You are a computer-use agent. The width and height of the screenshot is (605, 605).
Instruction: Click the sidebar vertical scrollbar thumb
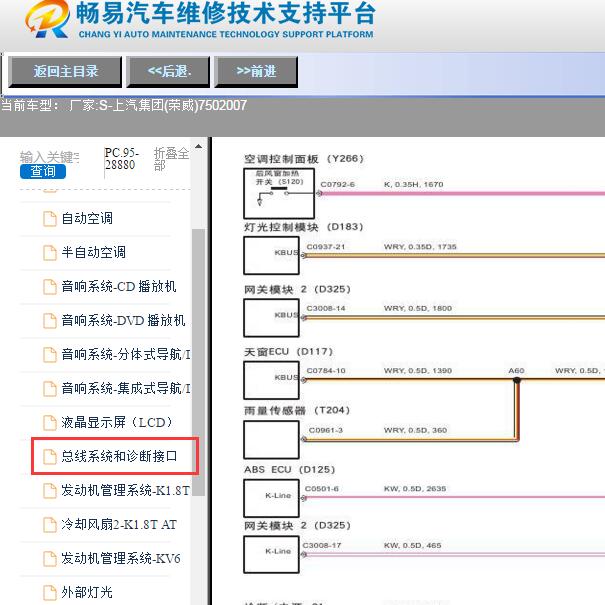[198, 362]
